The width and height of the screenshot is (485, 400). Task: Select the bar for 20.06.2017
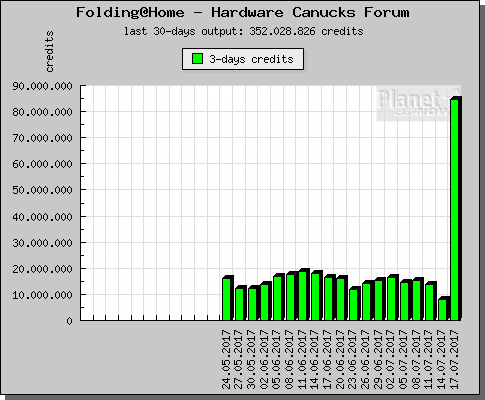coord(342,298)
